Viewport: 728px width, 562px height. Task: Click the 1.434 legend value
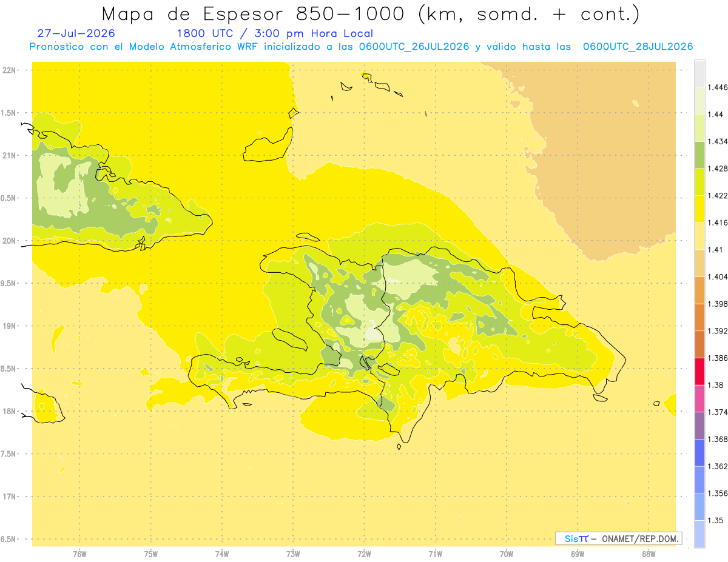719,142
